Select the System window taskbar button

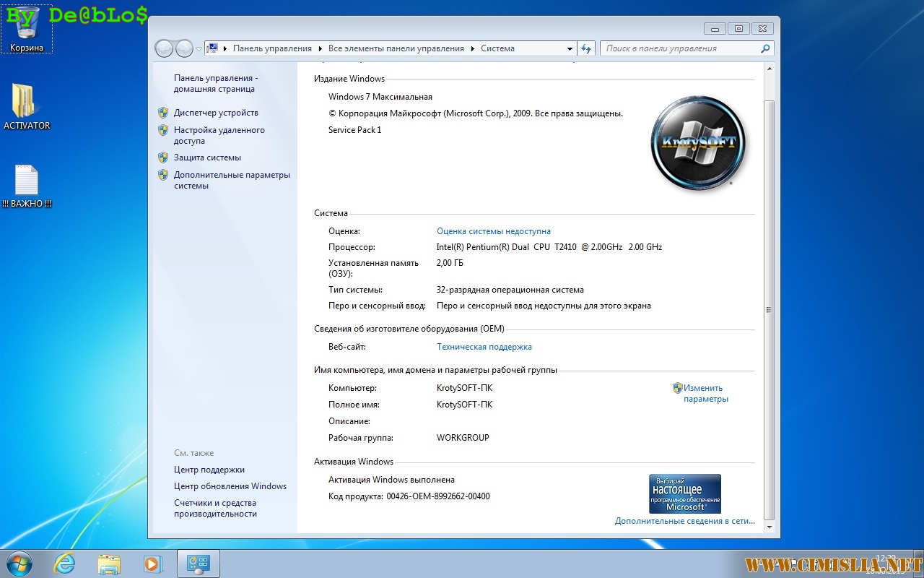coord(198,564)
